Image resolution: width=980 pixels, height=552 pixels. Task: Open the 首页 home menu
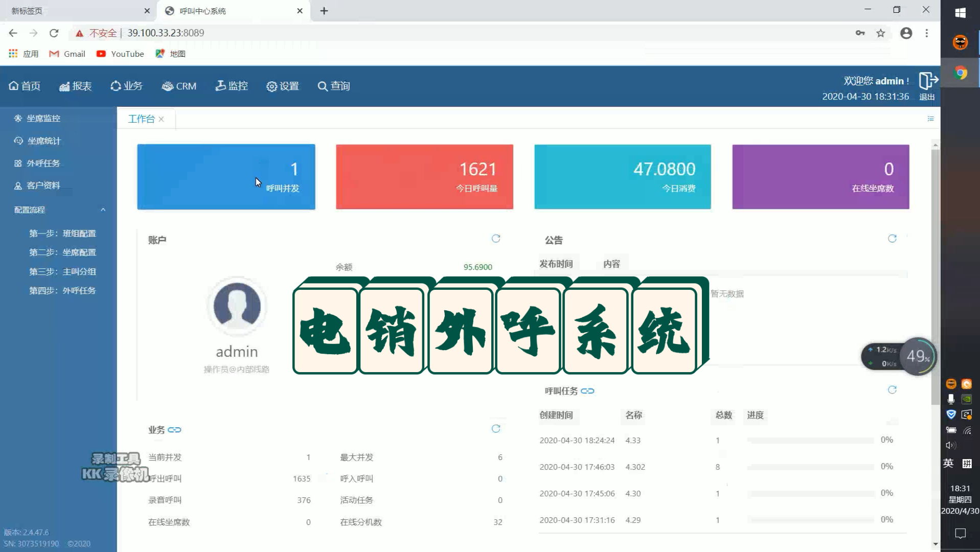[x=25, y=86]
